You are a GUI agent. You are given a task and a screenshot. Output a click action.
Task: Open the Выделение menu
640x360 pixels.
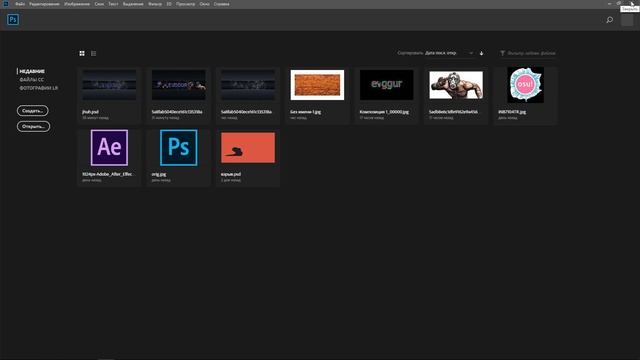tap(133, 4)
